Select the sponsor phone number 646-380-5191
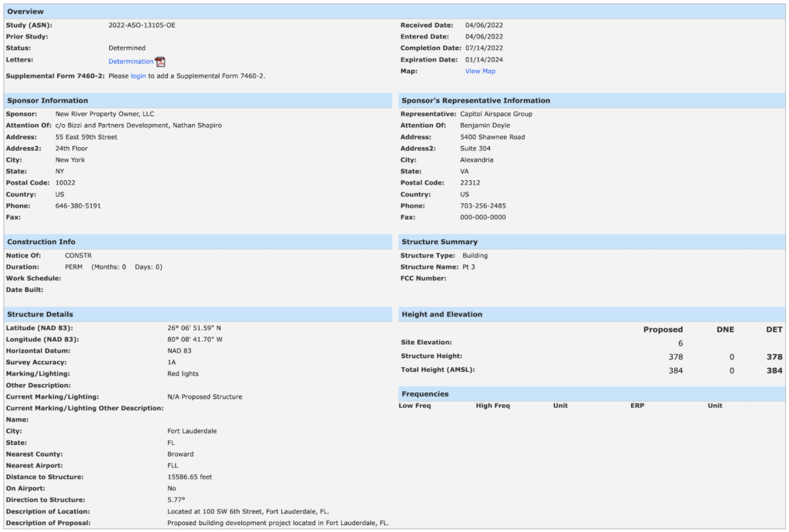Screen dimensions: 789x532 click(x=78, y=206)
